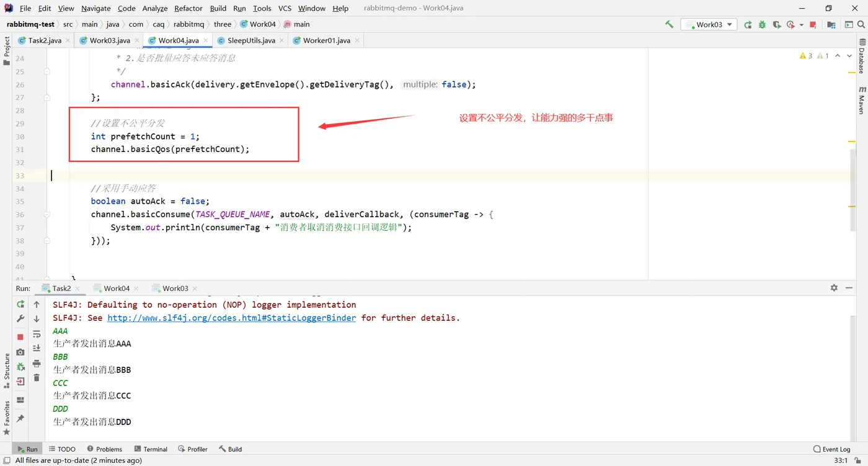Click the Build Project hammer icon
The image size is (868, 466).
(669, 24)
